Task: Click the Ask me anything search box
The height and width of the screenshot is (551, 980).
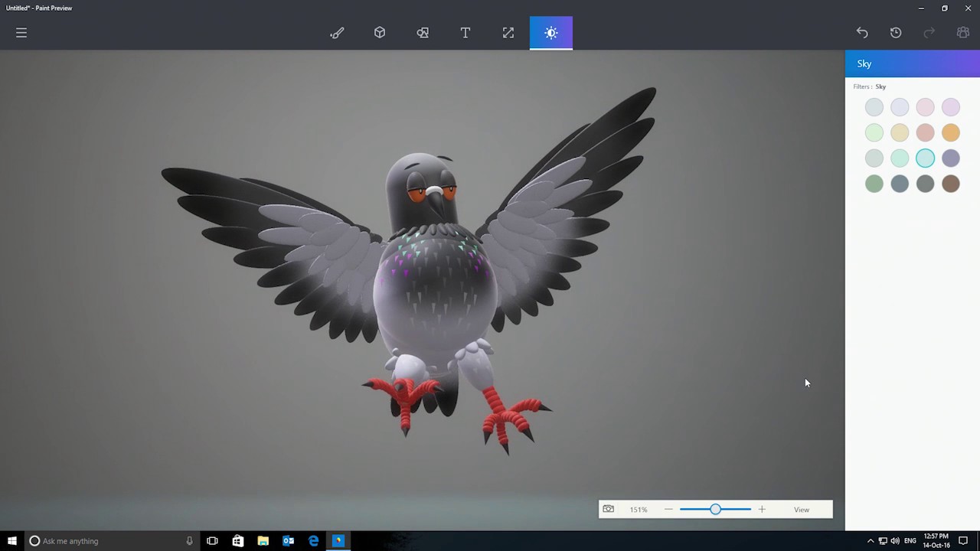Action: [x=111, y=541]
